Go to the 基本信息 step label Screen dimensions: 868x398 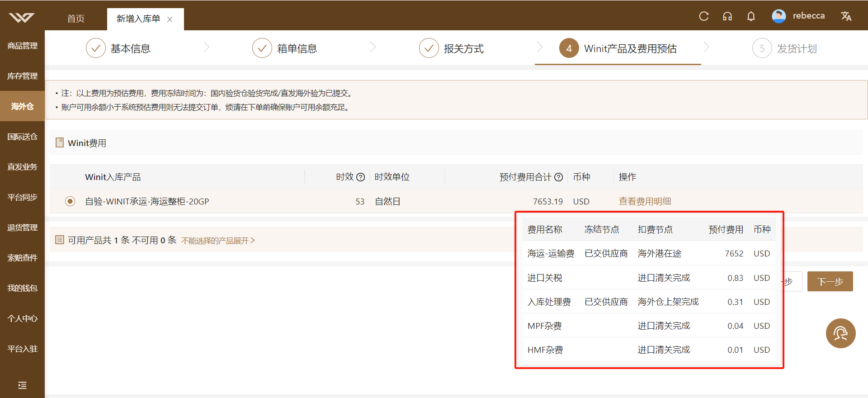[131, 48]
